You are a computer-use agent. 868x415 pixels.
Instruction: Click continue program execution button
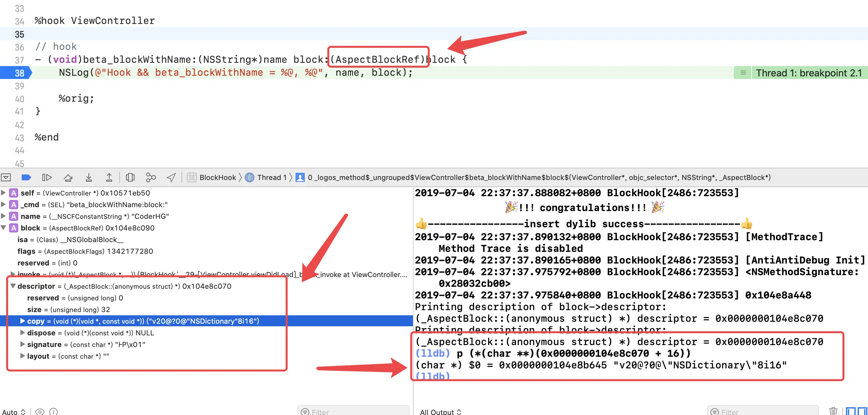coord(47,177)
